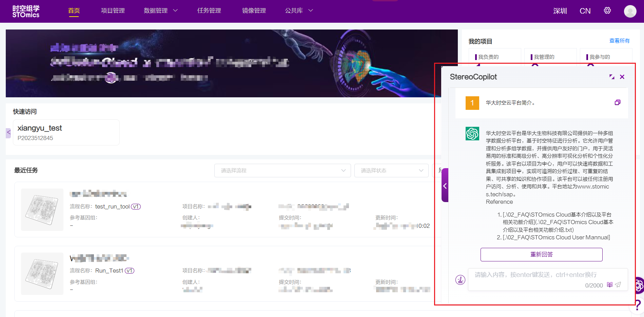Click the 重新回答 button
The height and width of the screenshot is (317, 644).
point(541,255)
